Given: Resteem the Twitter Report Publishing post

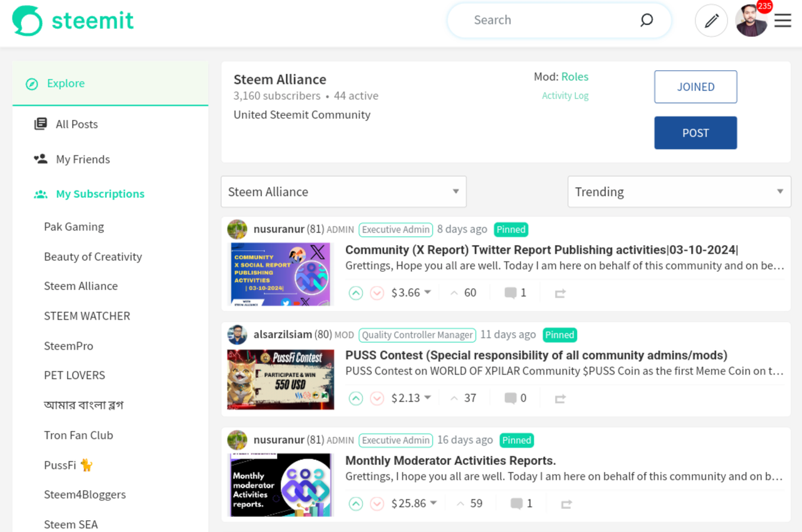Looking at the screenshot, I should click(x=560, y=293).
